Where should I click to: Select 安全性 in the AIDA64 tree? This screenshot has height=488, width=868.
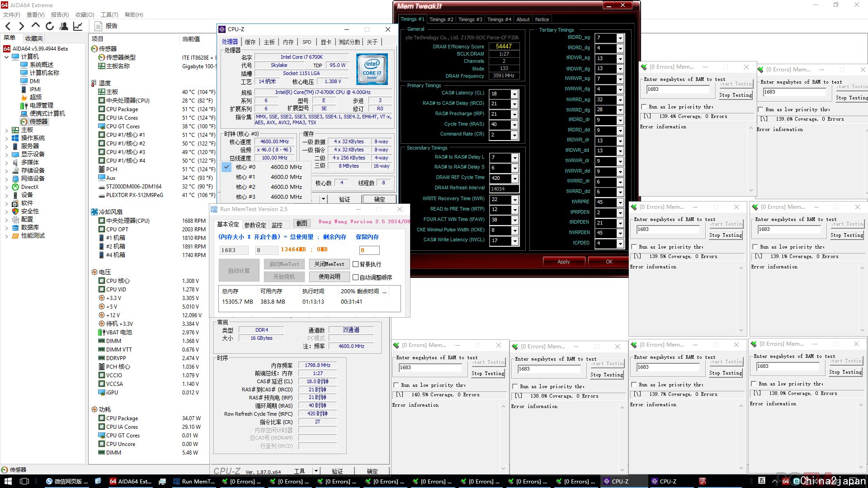30,211
